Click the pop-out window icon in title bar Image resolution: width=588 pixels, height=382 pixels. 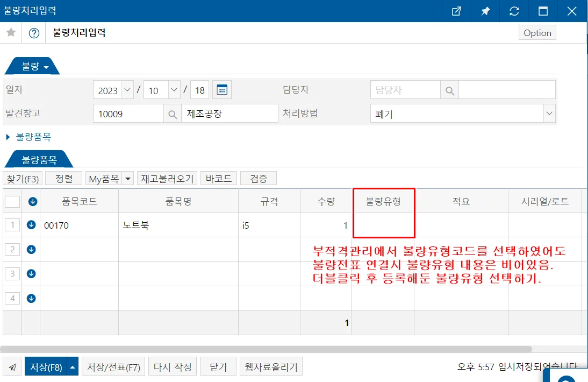(456, 11)
